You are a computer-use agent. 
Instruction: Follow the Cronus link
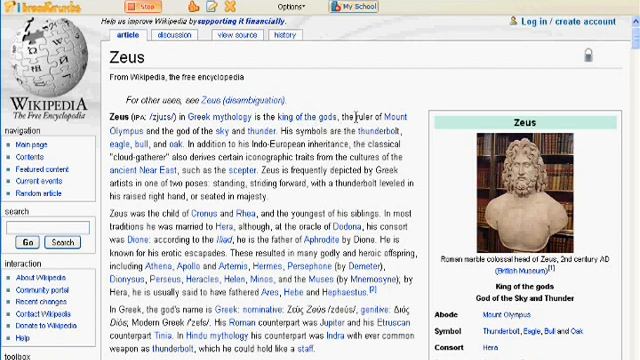click(204, 213)
